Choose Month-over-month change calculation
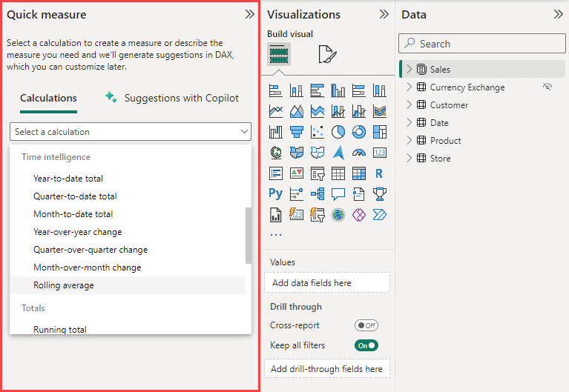The height and width of the screenshot is (392, 569). tap(88, 268)
